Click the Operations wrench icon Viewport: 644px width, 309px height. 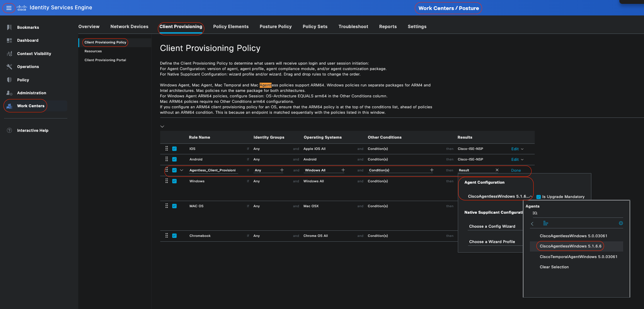click(x=9, y=67)
